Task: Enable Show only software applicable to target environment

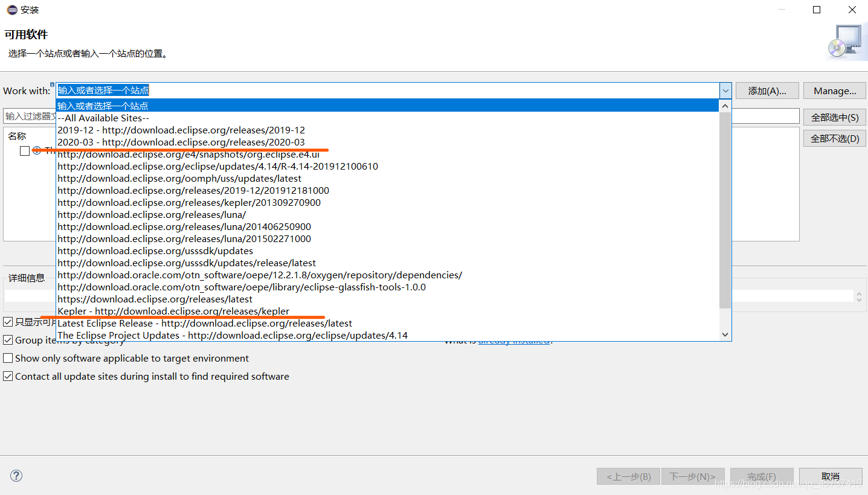Action: [8, 358]
